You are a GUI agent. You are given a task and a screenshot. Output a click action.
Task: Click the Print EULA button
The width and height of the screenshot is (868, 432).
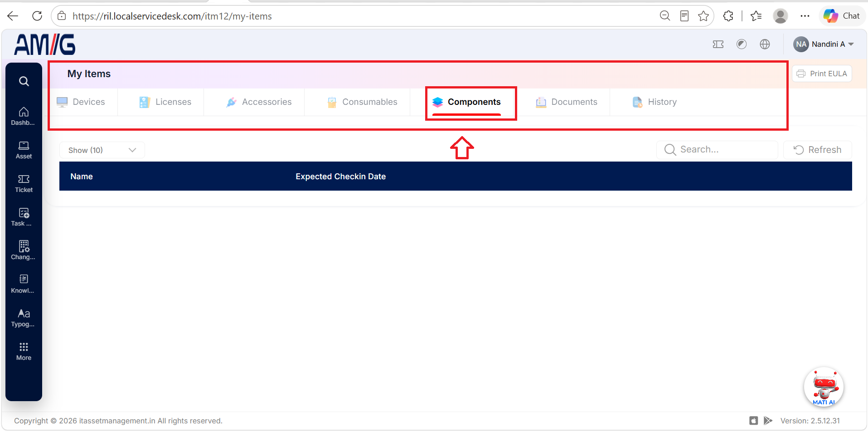[822, 74]
